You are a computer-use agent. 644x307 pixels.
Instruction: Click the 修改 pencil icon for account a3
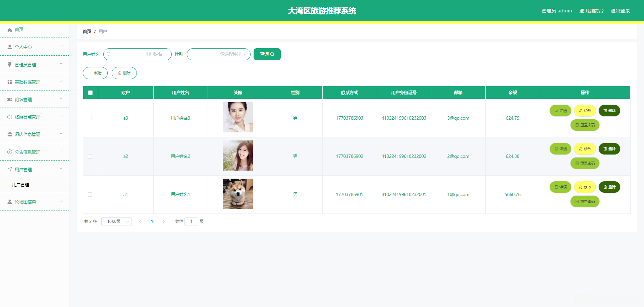(x=581, y=111)
